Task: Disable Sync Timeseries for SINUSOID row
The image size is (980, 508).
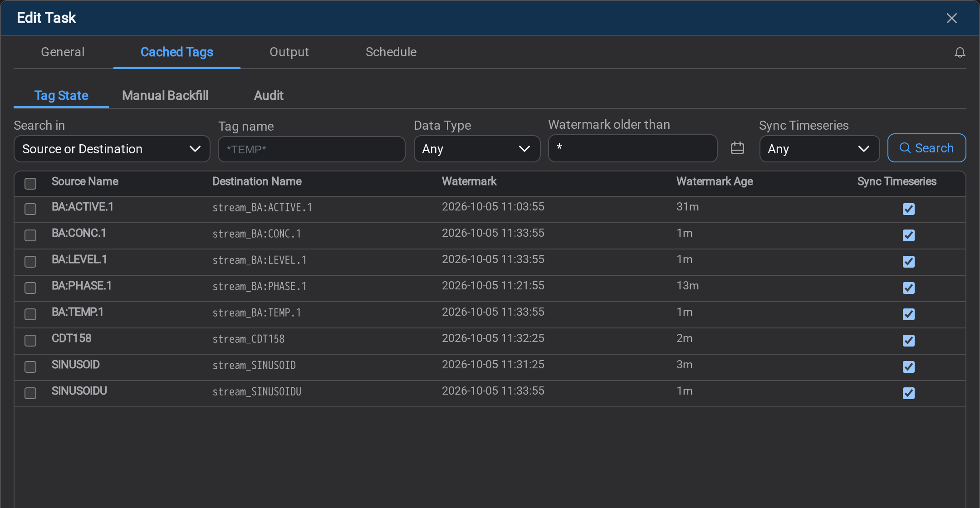Action: click(x=908, y=367)
